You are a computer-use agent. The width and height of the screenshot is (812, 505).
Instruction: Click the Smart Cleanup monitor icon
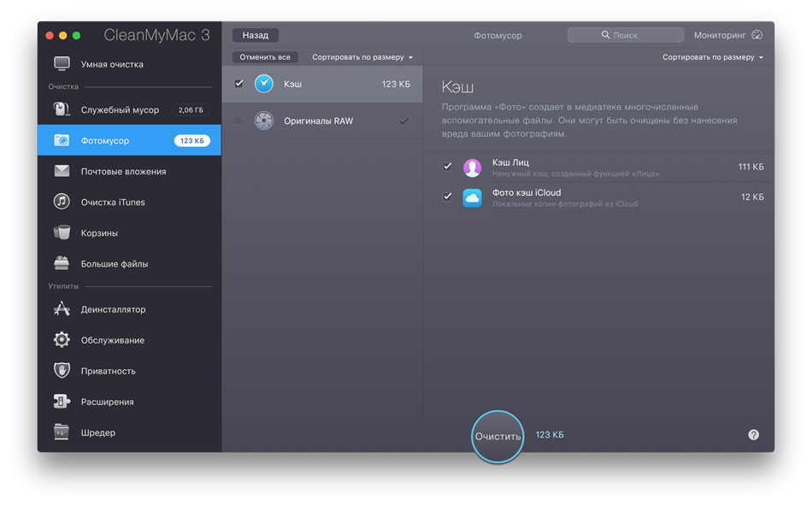point(62,64)
